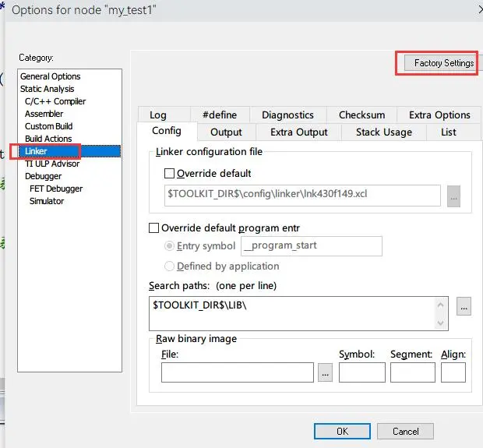Enable Override default linker configuration checkbox
Viewport: 483px width, 448px height.
point(170,174)
